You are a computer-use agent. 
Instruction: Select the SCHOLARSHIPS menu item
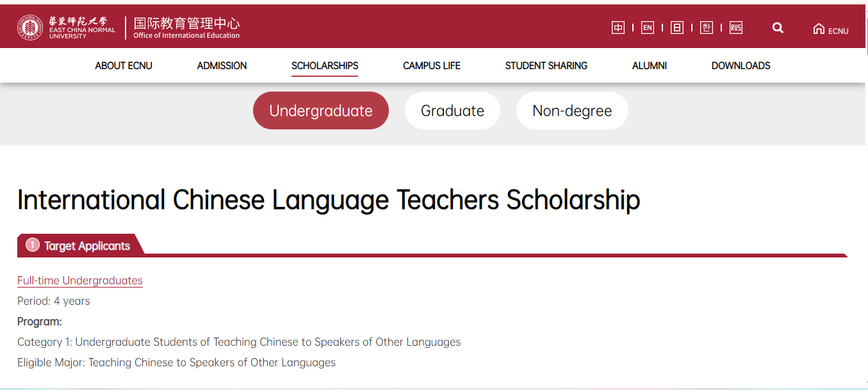tap(324, 65)
